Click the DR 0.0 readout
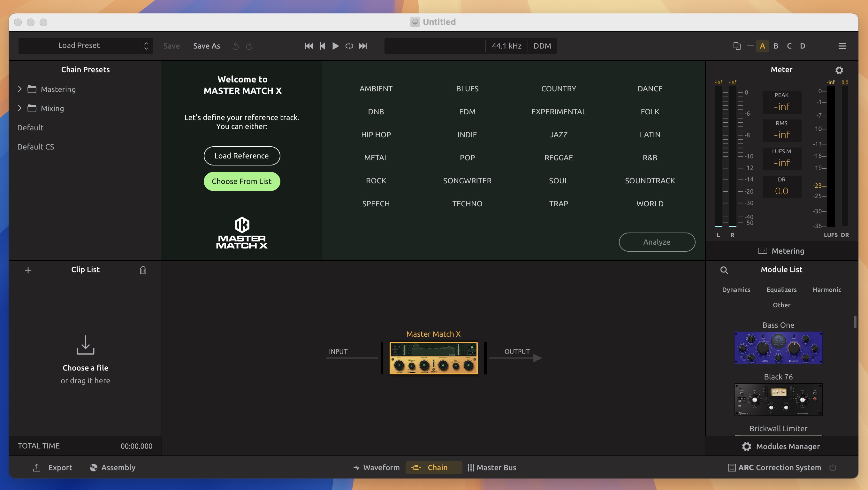The image size is (868, 490). (781, 191)
